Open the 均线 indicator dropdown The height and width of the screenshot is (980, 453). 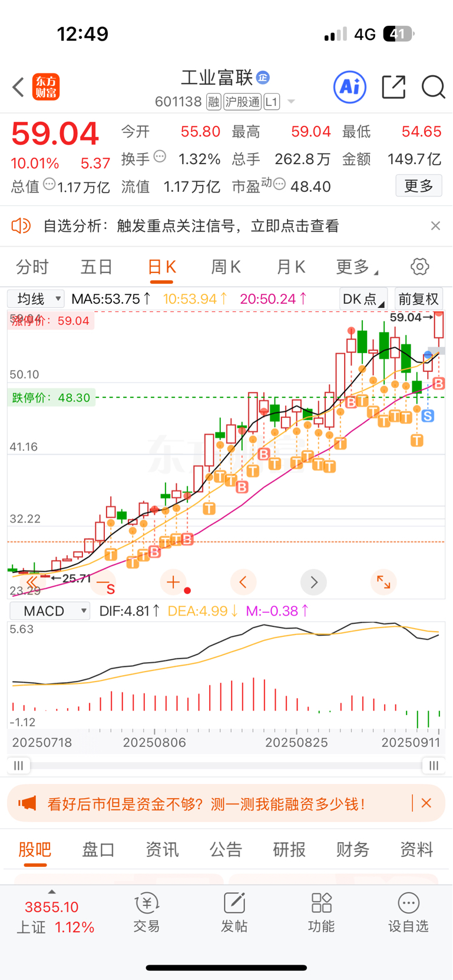click(36, 299)
